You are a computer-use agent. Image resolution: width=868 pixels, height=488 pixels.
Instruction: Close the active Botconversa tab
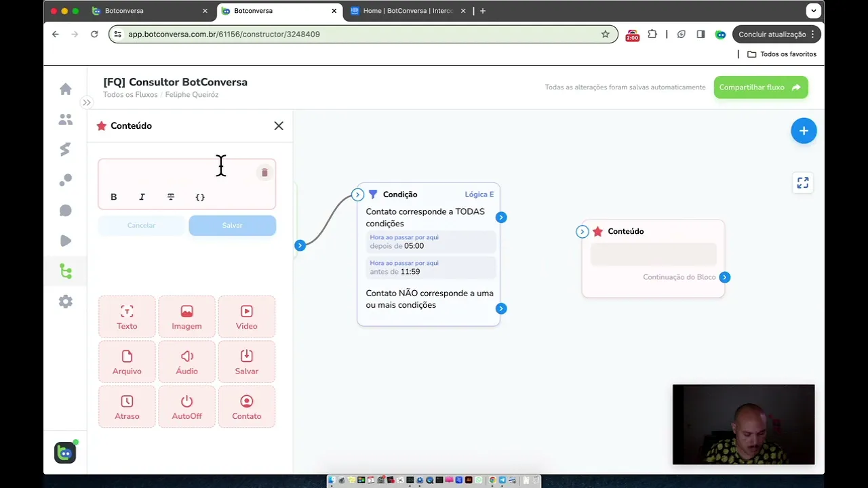pyautogui.click(x=334, y=11)
